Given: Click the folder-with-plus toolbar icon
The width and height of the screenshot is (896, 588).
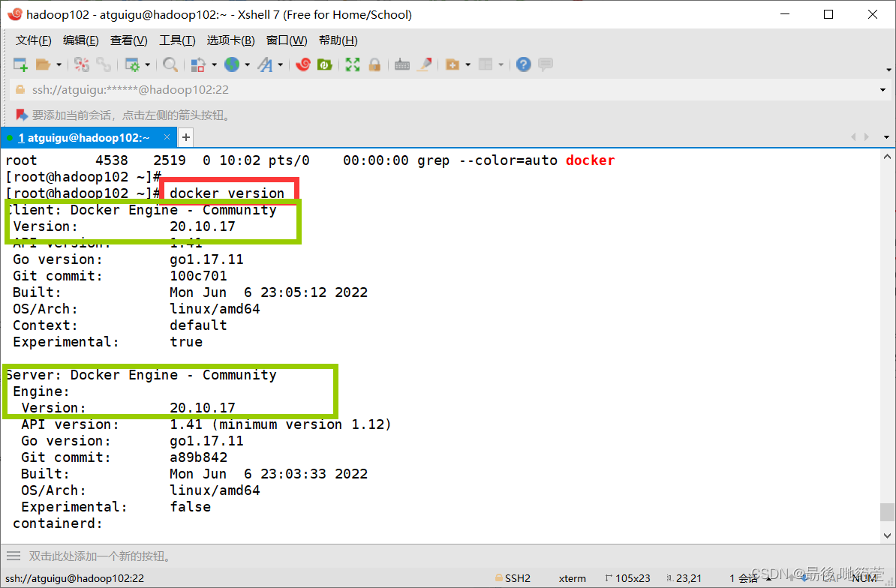Looking at the screenshot, I should click(453, 64).
